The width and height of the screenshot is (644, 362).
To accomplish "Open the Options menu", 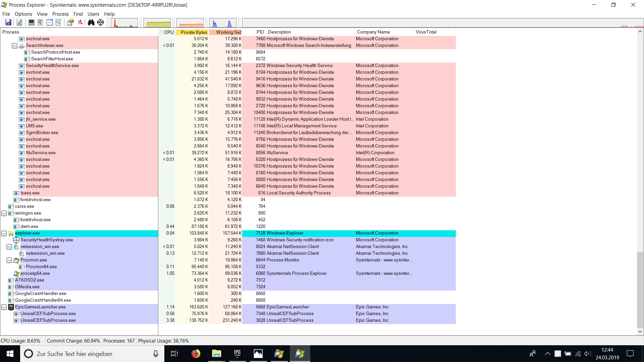I will pyautogui.click(x=23, y=14).
